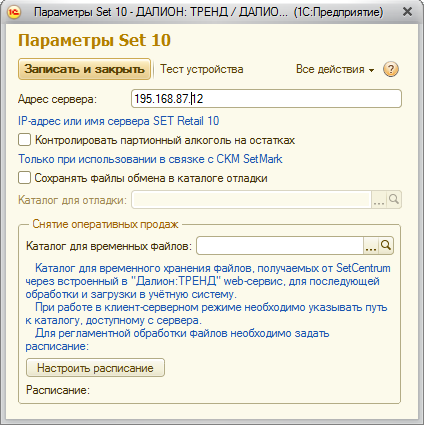Screen dimensions: 424x425
Task: Click 'Каталог для отладки' input field
Action: pos(252,200)
